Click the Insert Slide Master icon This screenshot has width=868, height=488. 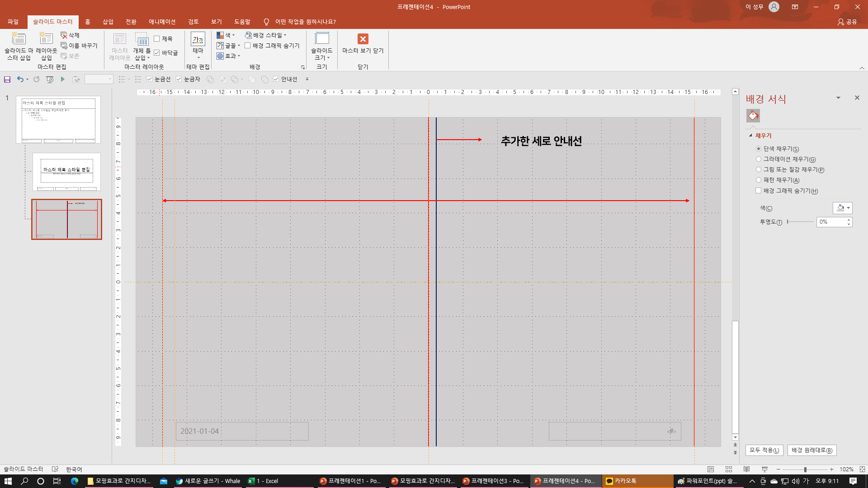pos(19,39)
